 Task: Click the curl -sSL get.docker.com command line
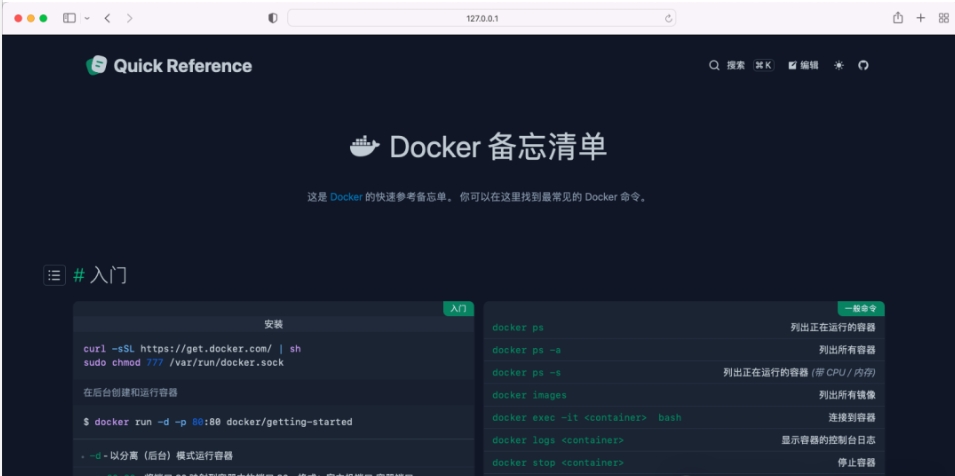click(x=192, y=349)
